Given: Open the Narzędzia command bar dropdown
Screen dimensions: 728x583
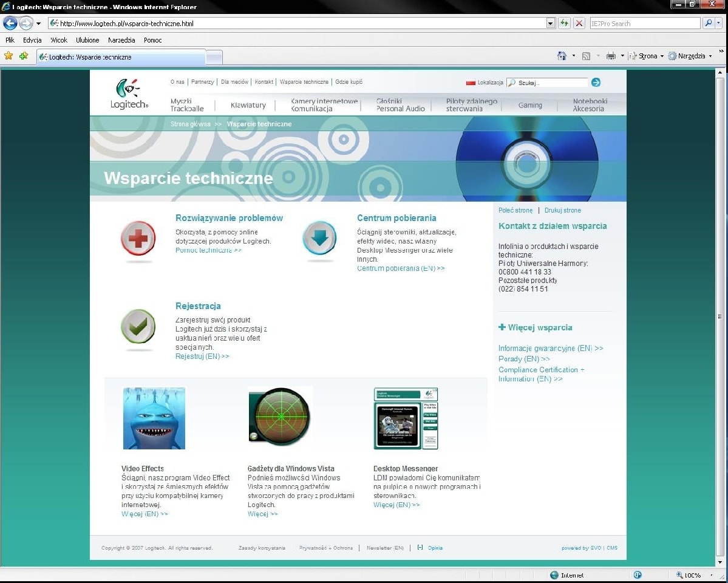Looking at the screenshot, I should (690, 56).
